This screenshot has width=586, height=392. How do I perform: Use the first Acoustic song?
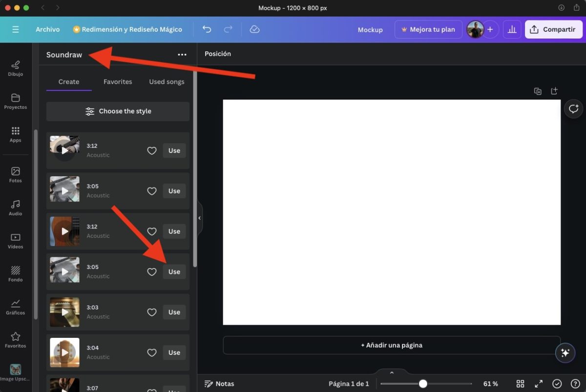point(174,150)
